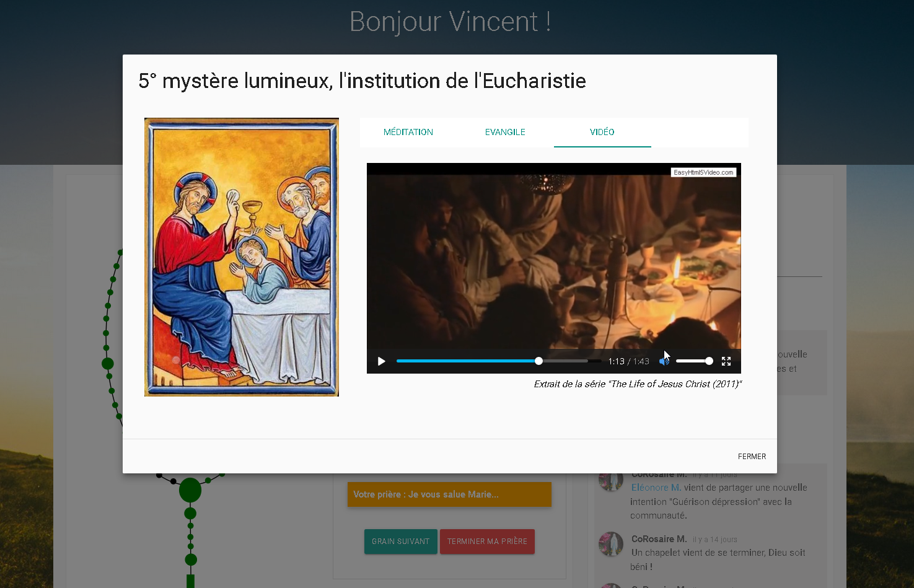Image resolution: width=914 pixels, height=588 pixels.
Task: Open the EVANGILE tab
Action: pos(505,132)
